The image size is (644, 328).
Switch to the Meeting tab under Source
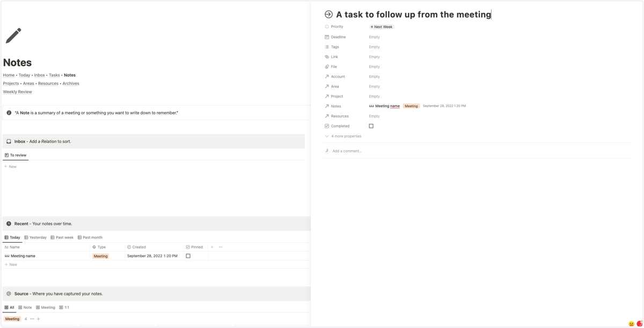(46, 308)
